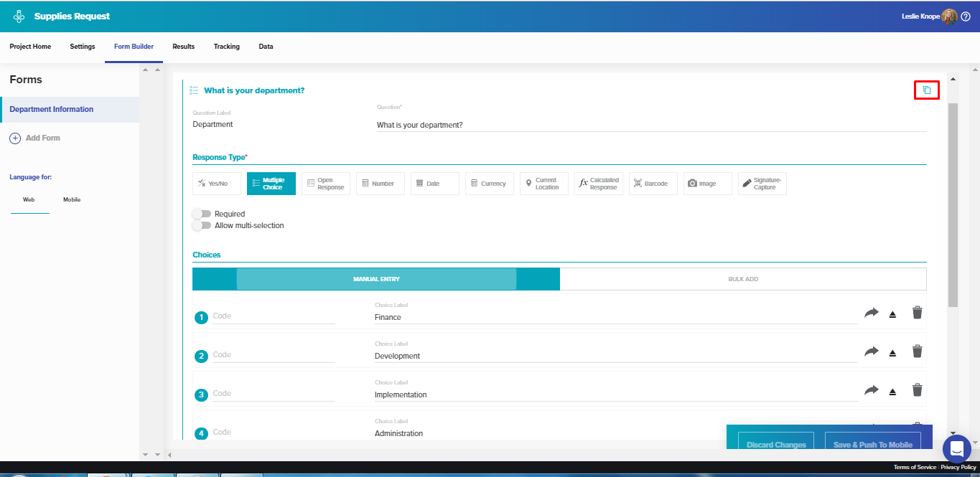Click the skip-logic arrow for Implementation
The width and height of the screenshot is (980, 477).
click(871, 390)
